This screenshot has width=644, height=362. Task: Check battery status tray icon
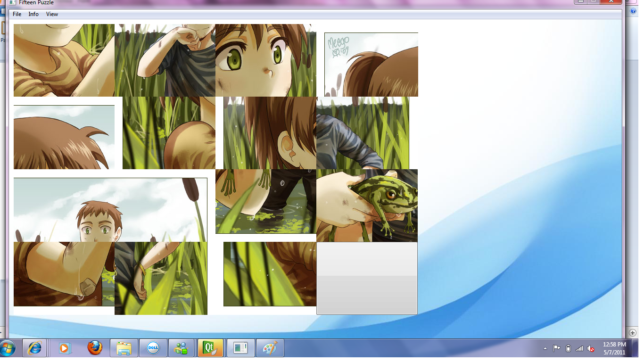tap(568, 349)
